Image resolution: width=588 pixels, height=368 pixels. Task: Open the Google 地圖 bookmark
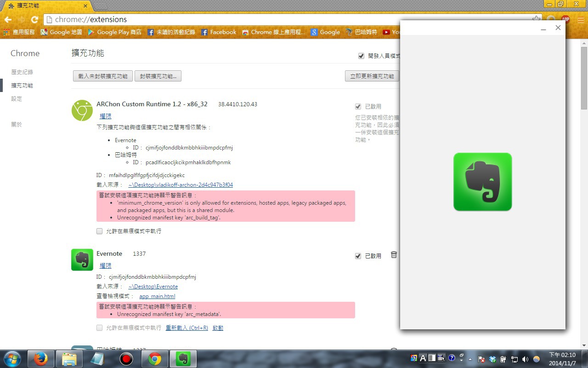[62, 32]
